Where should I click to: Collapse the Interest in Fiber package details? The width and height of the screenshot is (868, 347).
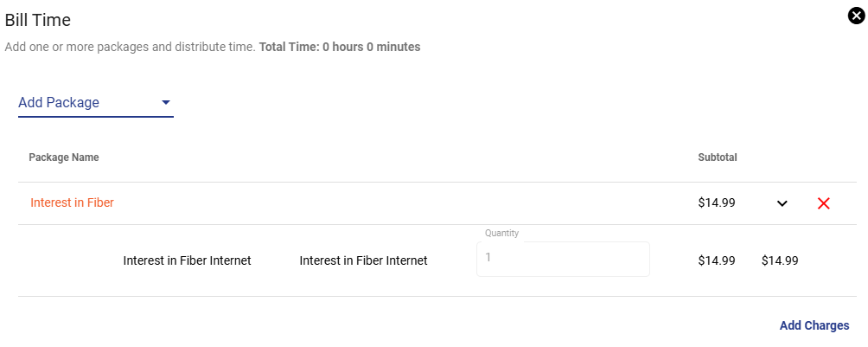(782, 203)
